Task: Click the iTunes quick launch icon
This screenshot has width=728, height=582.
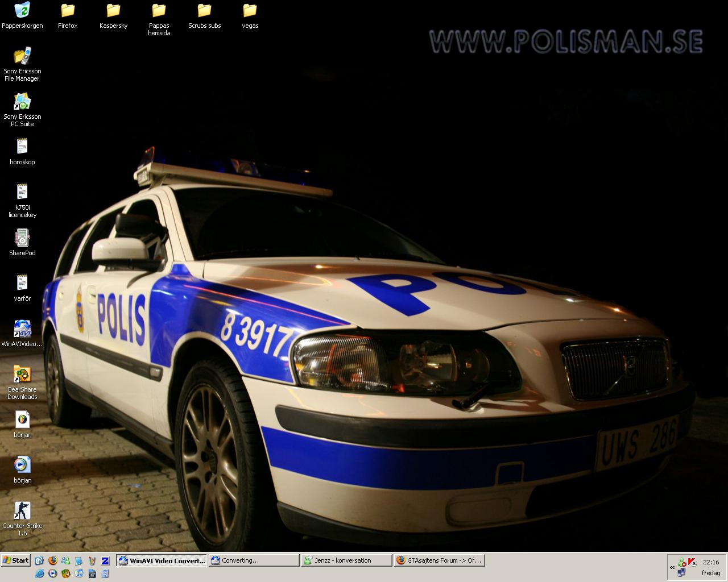Action: tap(79, 573)
